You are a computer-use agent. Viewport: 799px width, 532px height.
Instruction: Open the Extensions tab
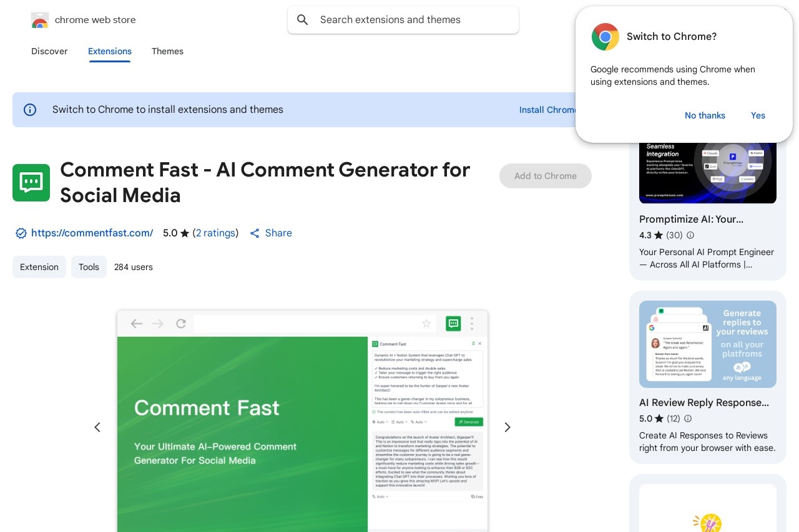110,51
